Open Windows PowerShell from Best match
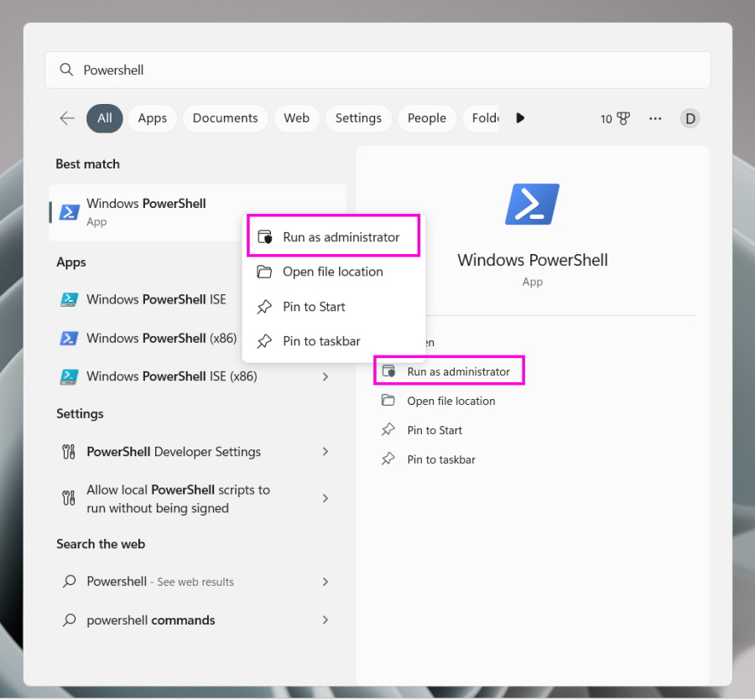This screenshot has height=700, width=755. click(146, 210)
